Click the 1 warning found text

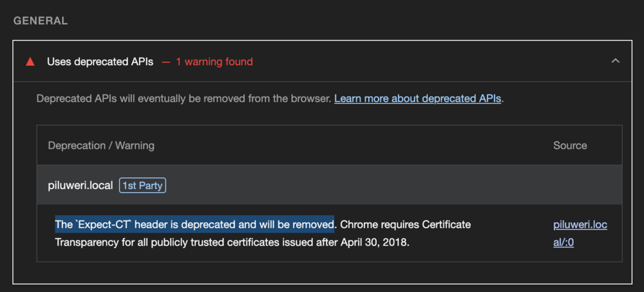click(x=214, y=62)
